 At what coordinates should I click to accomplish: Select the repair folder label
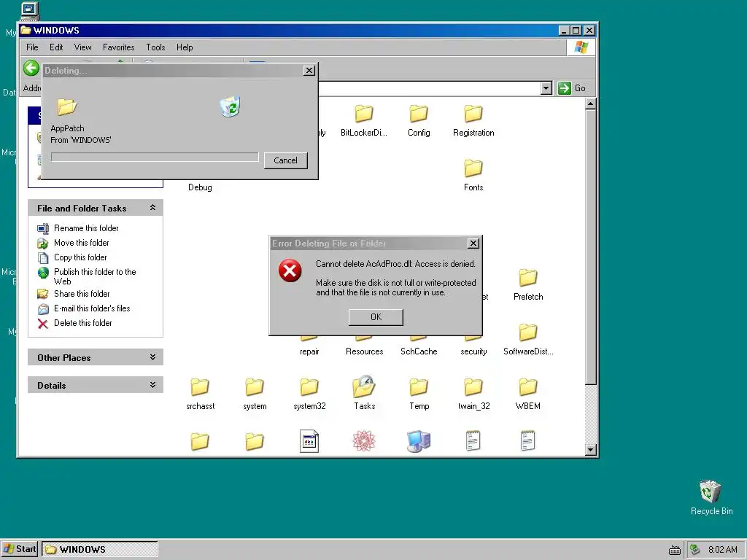[x=309, y=351]
